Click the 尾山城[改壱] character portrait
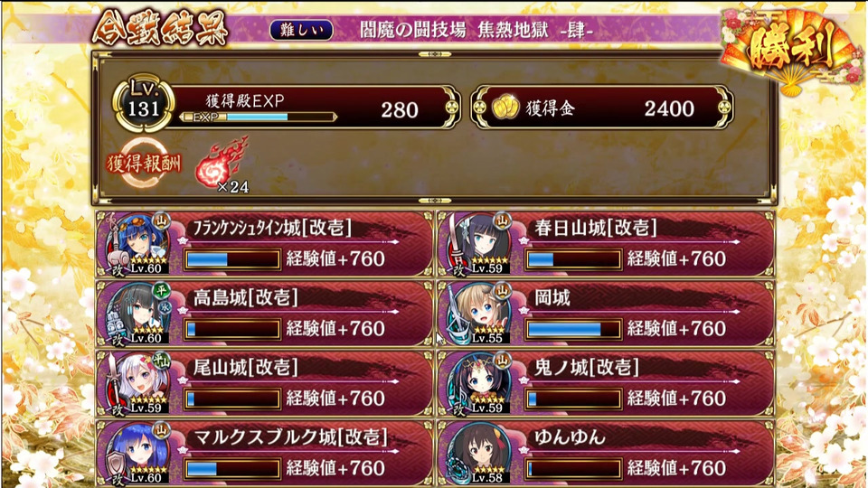This screenshot has width=868, height=488. tap(137, 383)
